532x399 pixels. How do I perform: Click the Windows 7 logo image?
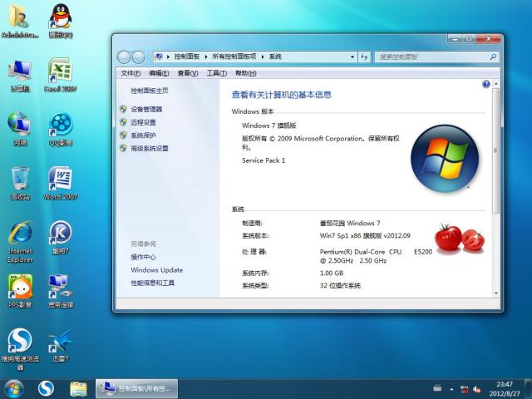pyautogui.click(x=445, y=159)
